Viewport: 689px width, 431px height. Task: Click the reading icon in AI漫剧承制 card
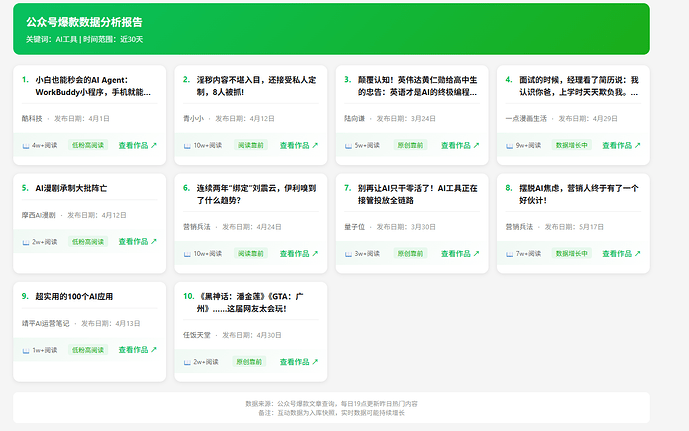26,242
